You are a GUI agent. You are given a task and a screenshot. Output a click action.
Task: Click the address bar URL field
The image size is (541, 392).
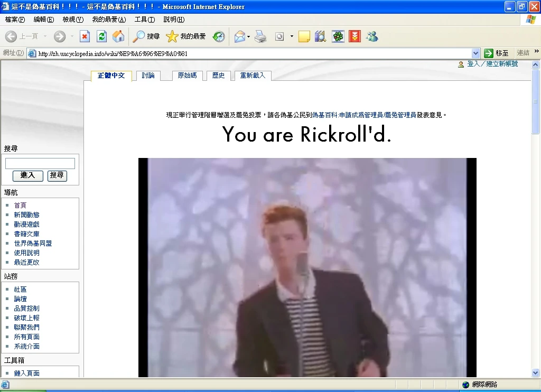pos(254,53)
